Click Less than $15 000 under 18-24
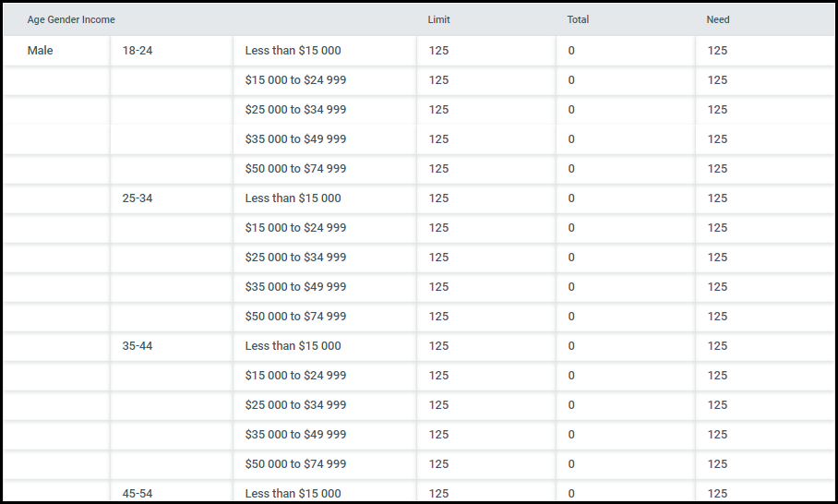838x504 pixels. tap(293, 51)
